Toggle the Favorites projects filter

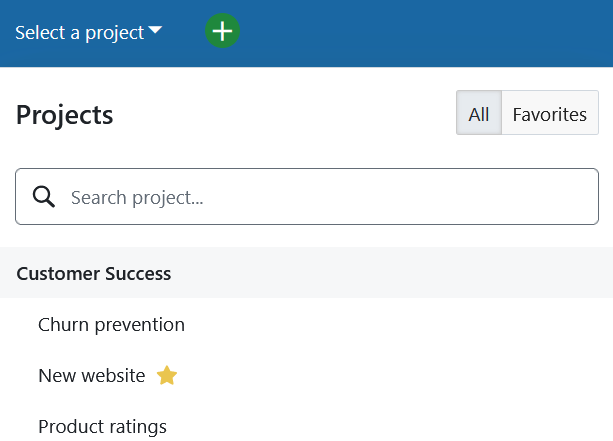click(549, 114)
